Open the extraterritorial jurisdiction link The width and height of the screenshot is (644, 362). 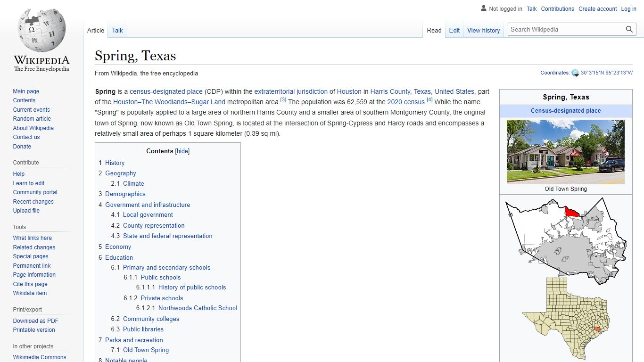click(291, 91)
